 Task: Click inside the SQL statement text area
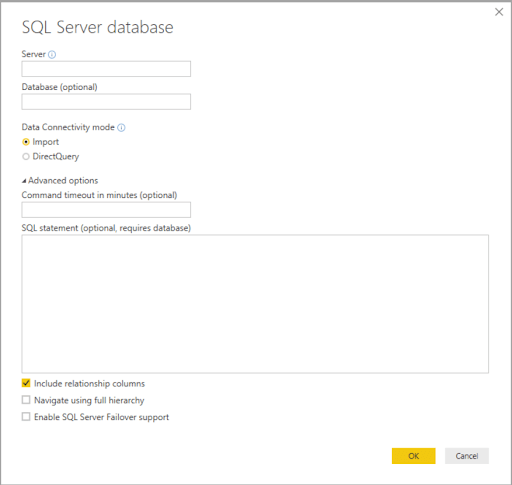tap(255, 304)
